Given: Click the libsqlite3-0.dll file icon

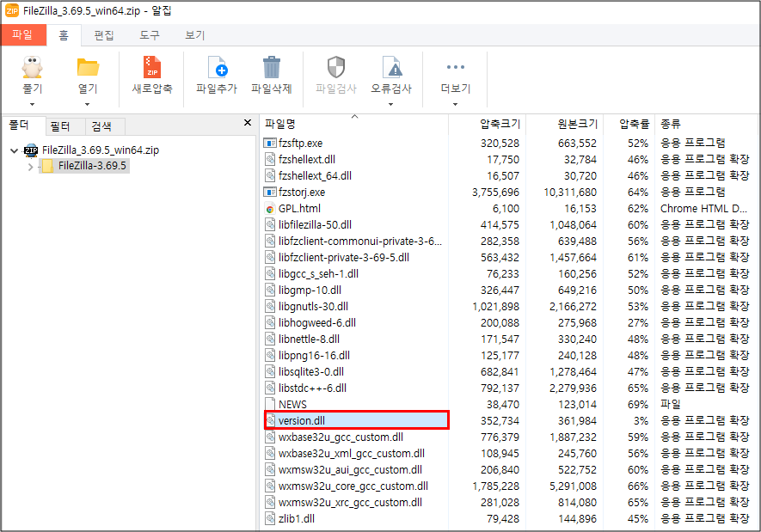Looking at the screenshot, I should pos(270,371).
